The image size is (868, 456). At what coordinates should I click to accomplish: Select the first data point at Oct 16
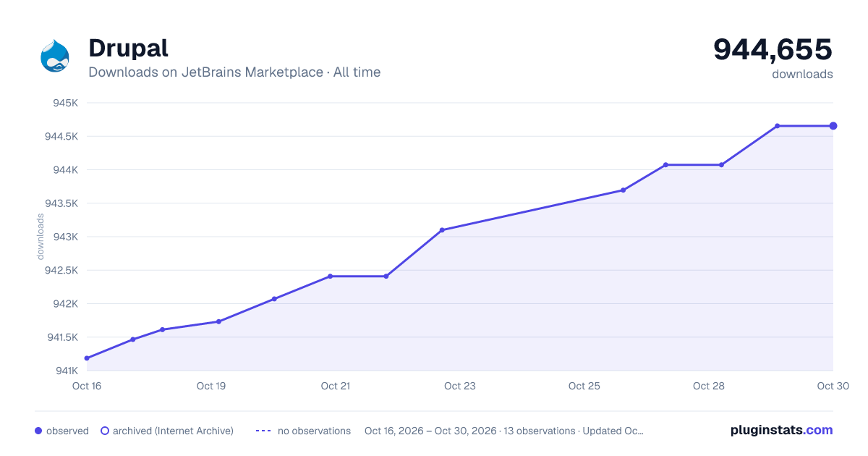[87, 358]
